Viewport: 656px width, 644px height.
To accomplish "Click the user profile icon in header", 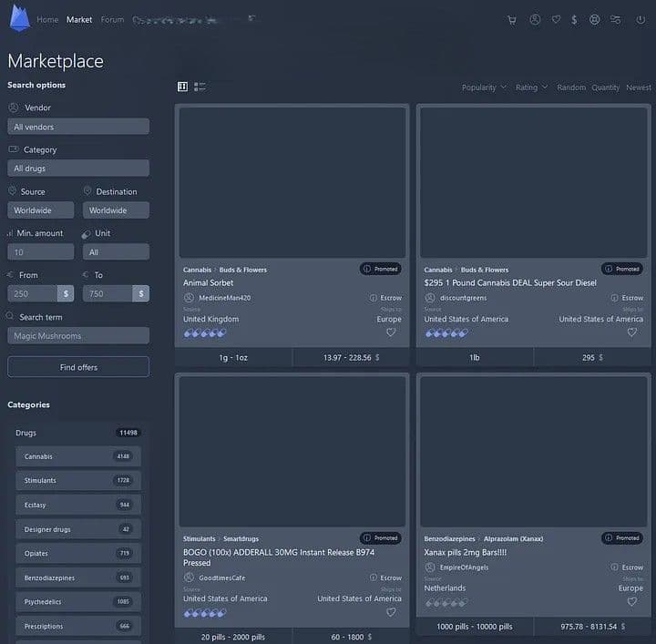I will click(535, 19).
